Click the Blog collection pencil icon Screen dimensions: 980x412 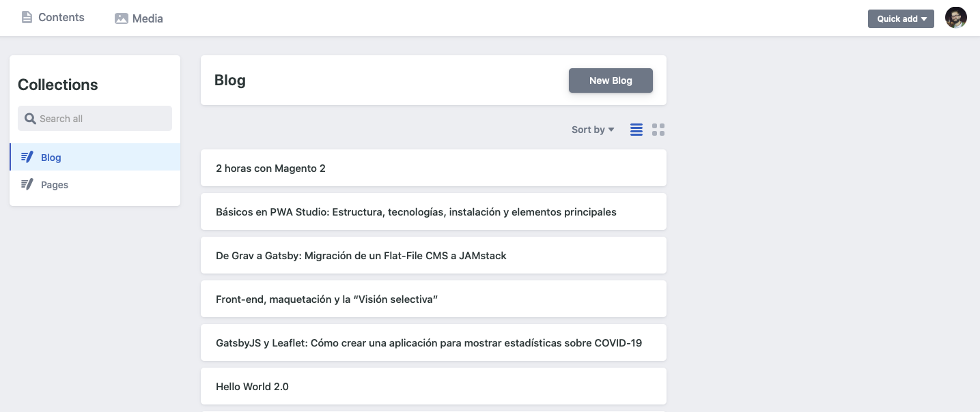[x=27, y=157]
